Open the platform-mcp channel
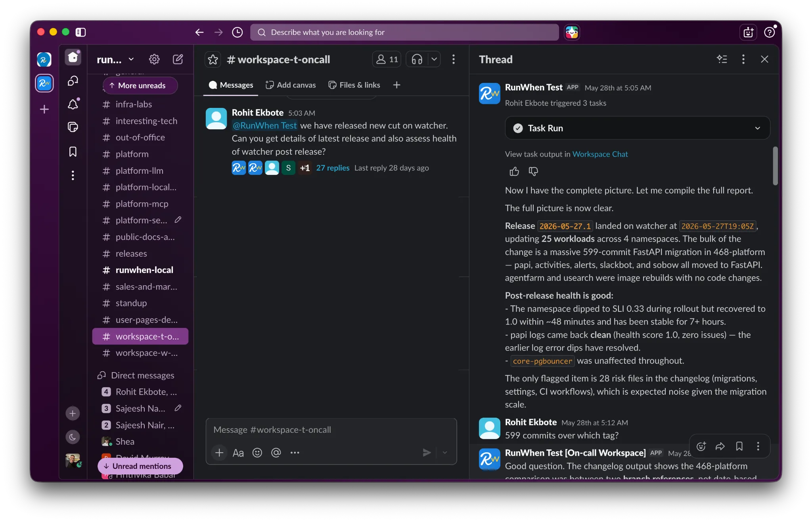Screen dimensions: 812x522 pyautogui.click(x=140, y=204)
